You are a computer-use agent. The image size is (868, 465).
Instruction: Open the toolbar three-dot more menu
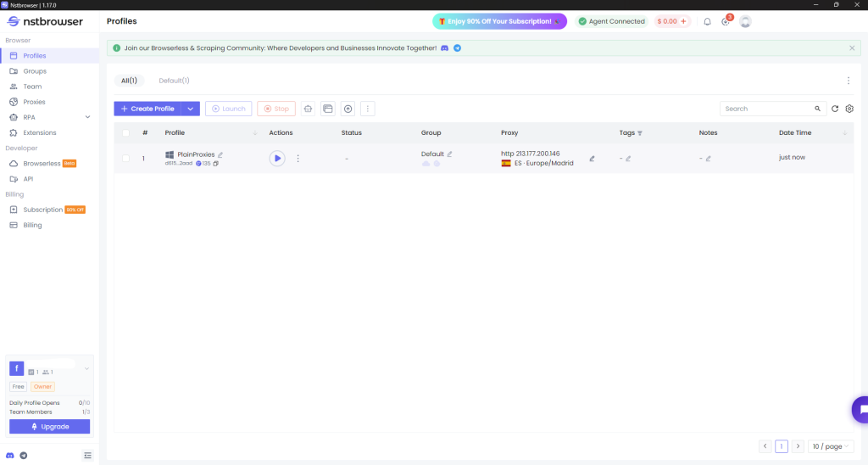[368, 109]
